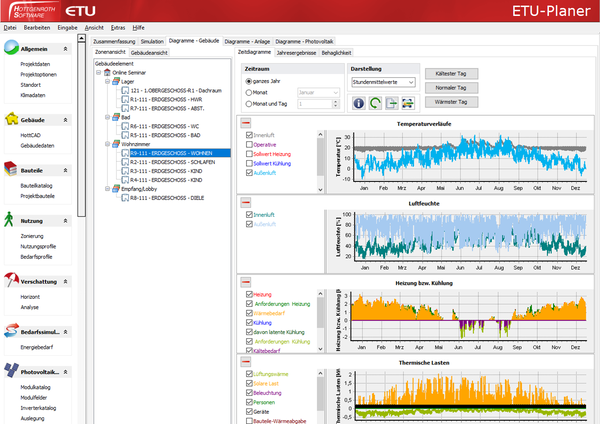The width and height of the screenshot is (600, 424).
Task: Collapse Thermische Lasten chart minus button
Action: point(246,362)
